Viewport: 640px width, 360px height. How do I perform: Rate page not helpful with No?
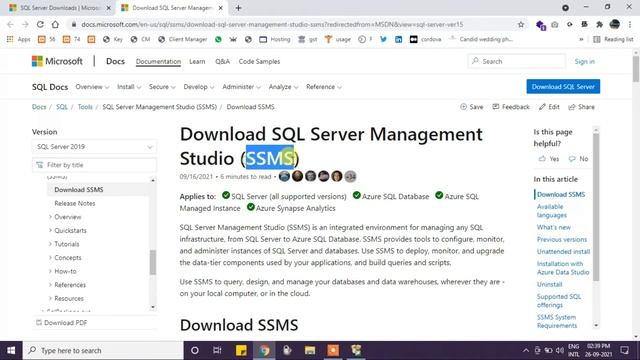point(578,159)
